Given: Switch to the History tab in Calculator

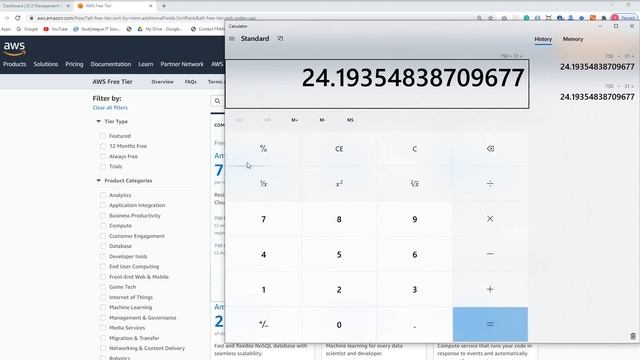Looking at the screenshot, I should tap(543, 39).
